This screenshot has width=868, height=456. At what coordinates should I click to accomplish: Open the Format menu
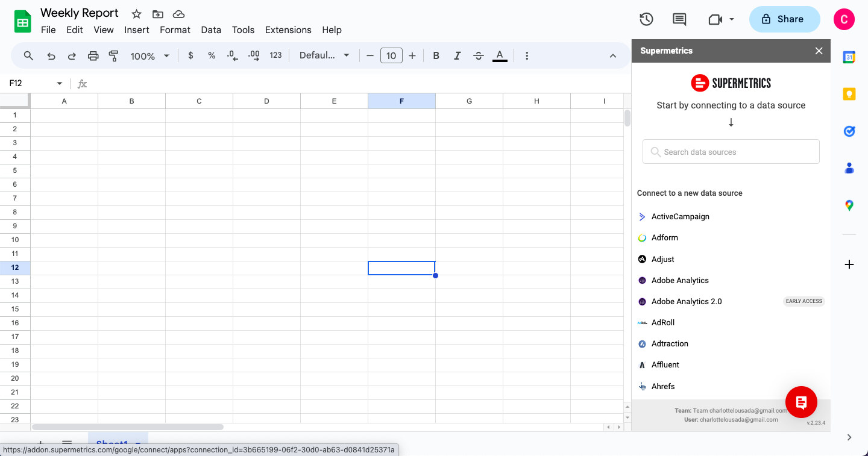tap(175, 30)
